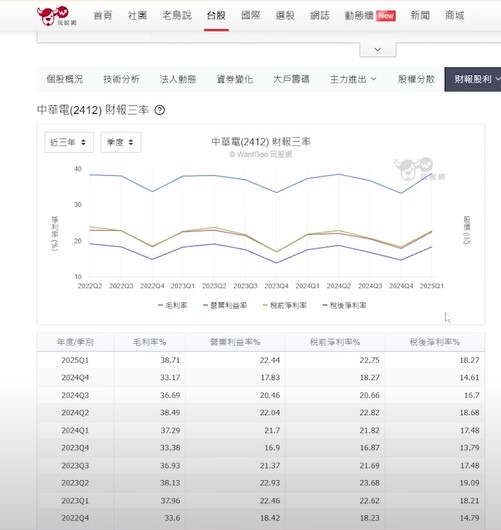The image size is (501, 530).
Task: Click the © WantGoo 玩股網 chart credit
Action: [x=260, y=155]
